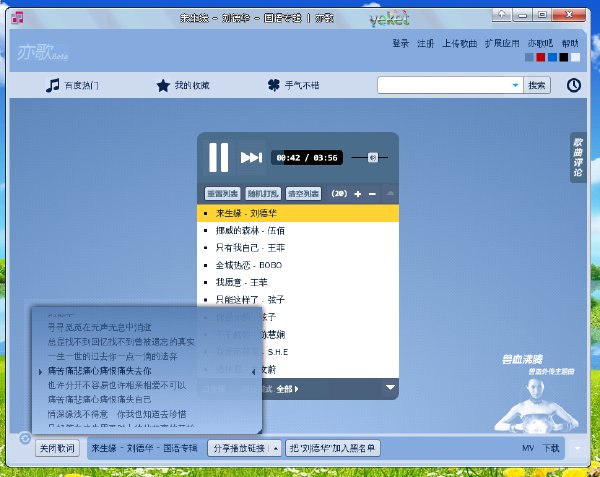Viewport: 600px width, 477px height.
Task: Click the up-arrow button in title bar
Action: point(502,15)
